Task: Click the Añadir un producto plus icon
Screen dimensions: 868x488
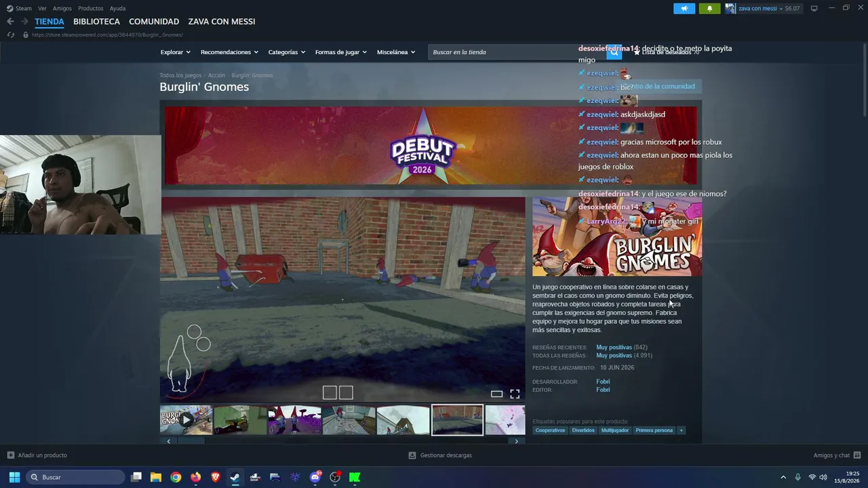Action: pos(10,455)
